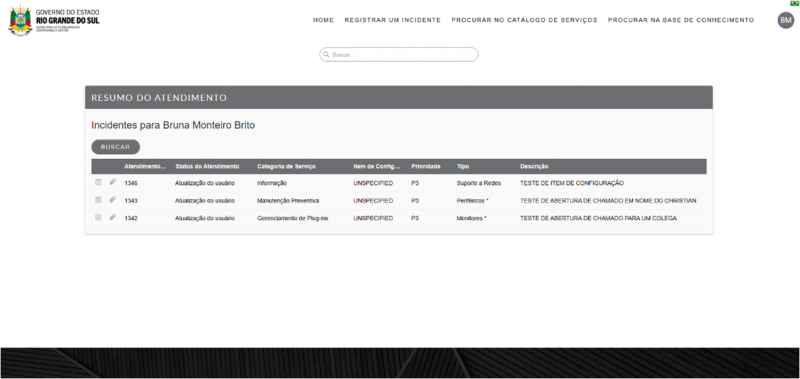Sort by Atendimento column header
800x379 pixels.
coord(145,166)
